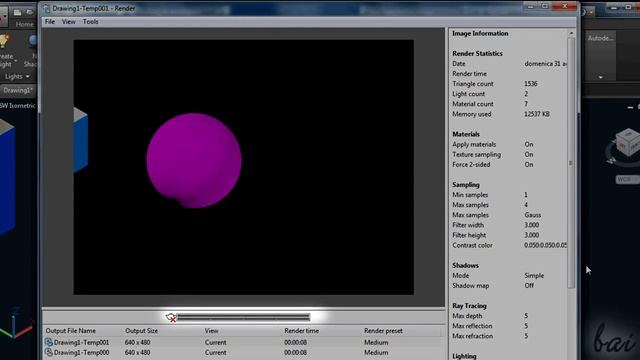
Task: Click the purple sphere in rendered image
Action: pyautogui.click(x=194, y=160)
